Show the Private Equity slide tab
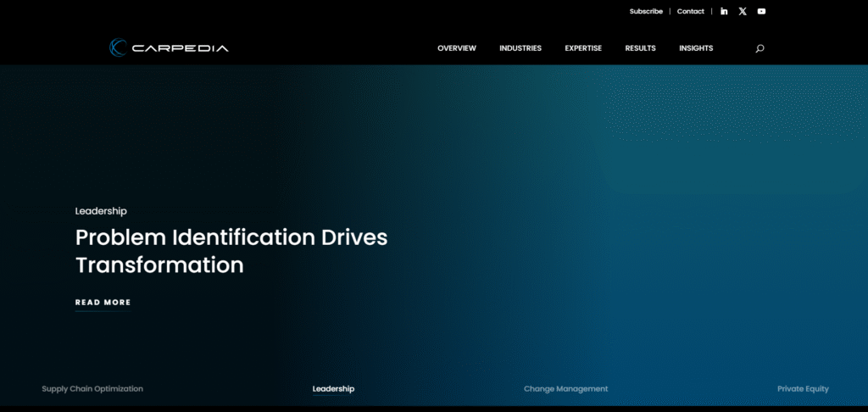 pos(803,388)
